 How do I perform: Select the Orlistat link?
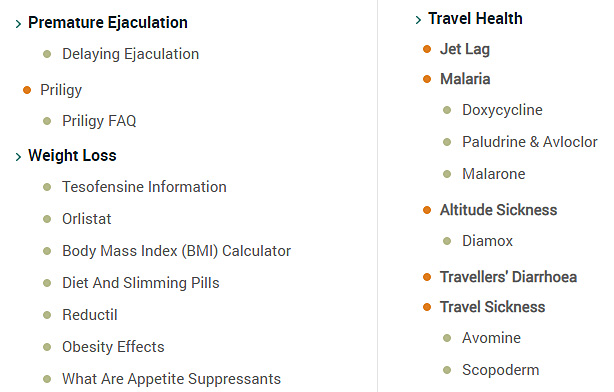[x=87, y=219]
